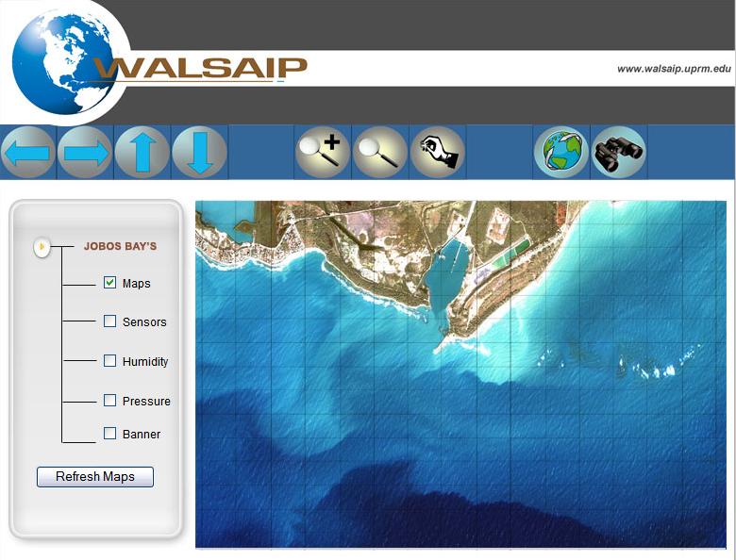Pan the map right with the right arrow
The image size is (736, 560).
pos(85,152)
